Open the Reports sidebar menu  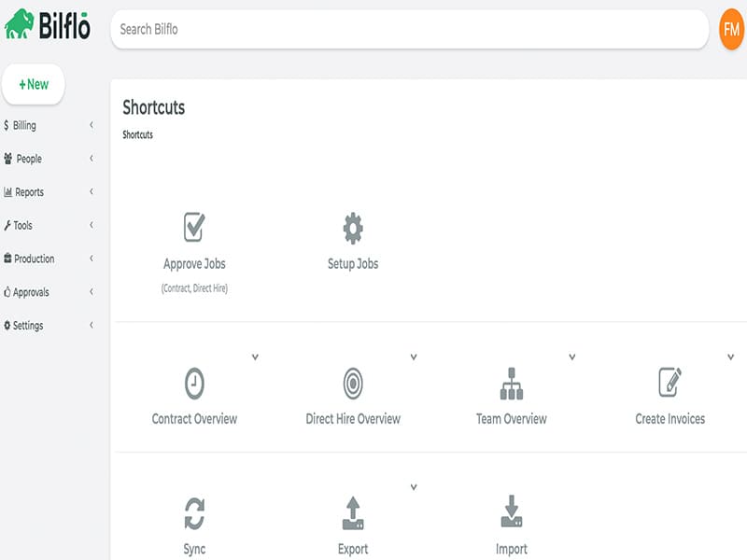pos(49,192)
